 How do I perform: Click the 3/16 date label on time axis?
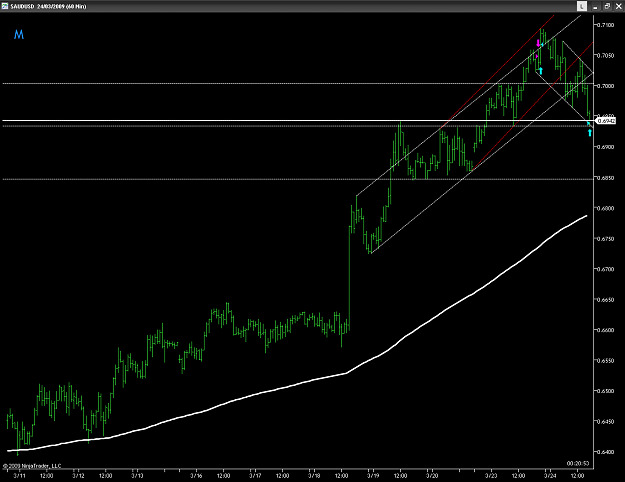pyautogui.click(x=196, y=476)
